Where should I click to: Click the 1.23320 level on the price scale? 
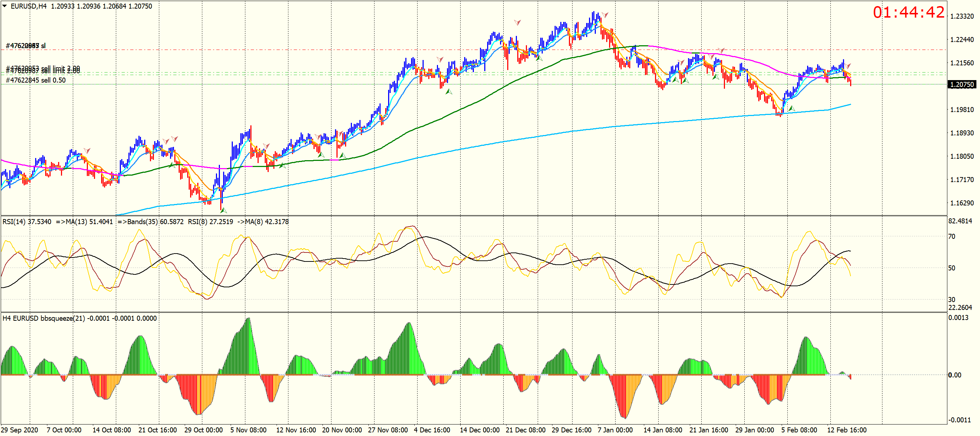point(962,17)
